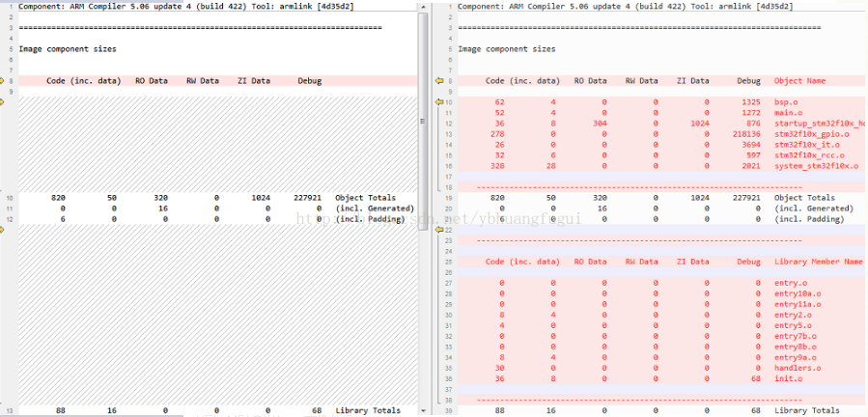
Task: Click the red 'Object Name' column header
Action: [x=799, y=81]
